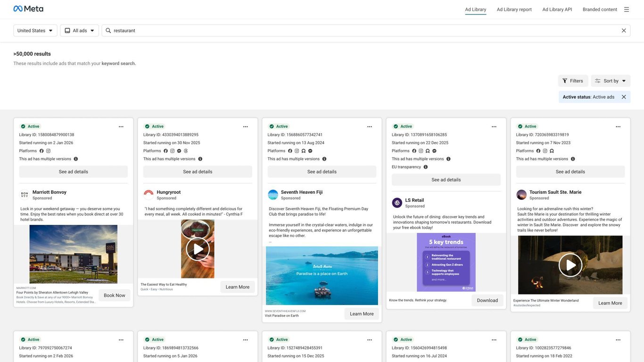See ad details for Hungryroot ad
The height and width of the screenshot is (362, 644).
pyautogui.click(x=198, y=172)
